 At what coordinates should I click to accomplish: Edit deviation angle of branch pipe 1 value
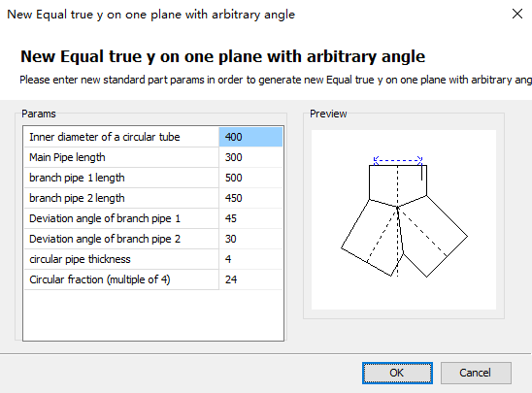coord(250,218)
